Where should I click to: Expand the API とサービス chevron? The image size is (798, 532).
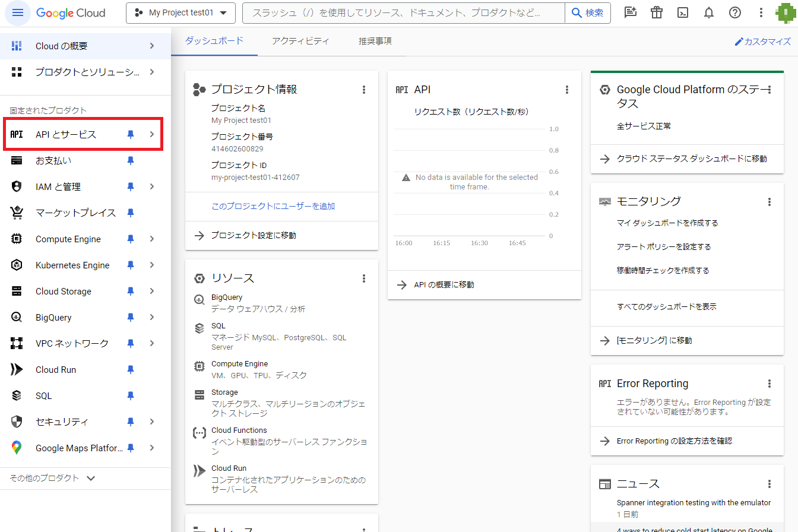154,134
